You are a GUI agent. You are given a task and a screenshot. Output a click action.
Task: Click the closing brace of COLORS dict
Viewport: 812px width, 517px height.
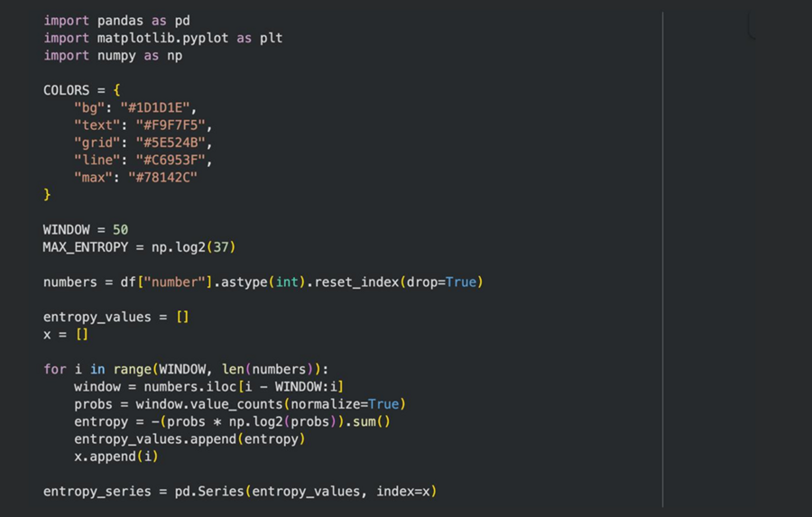click(x=47, y=195)
